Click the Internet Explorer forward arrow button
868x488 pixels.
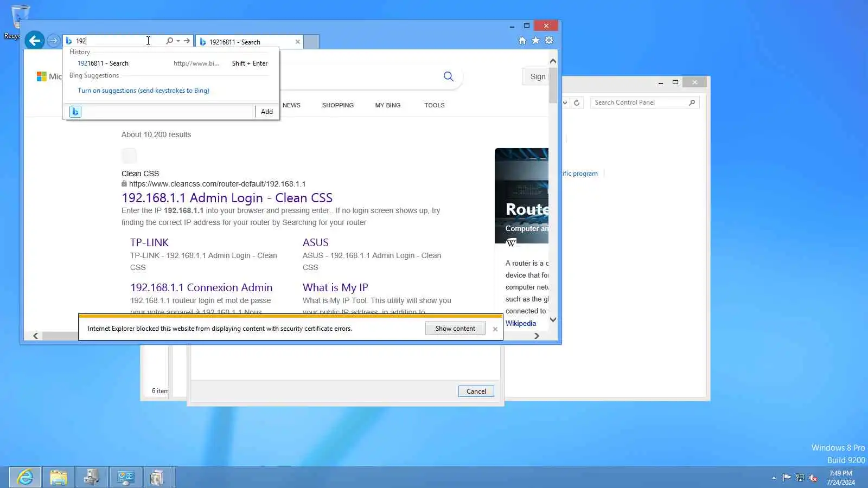[x=53, y=41]
